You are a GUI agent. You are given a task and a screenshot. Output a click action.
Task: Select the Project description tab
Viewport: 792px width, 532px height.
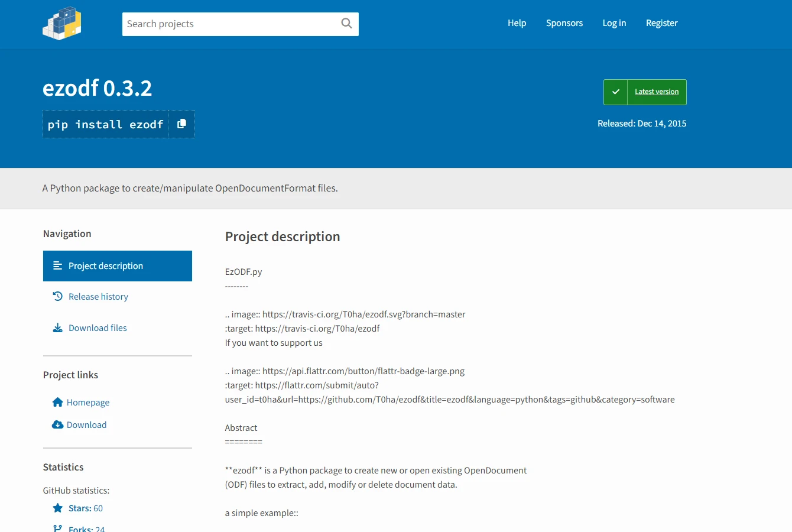click(106, 266)
